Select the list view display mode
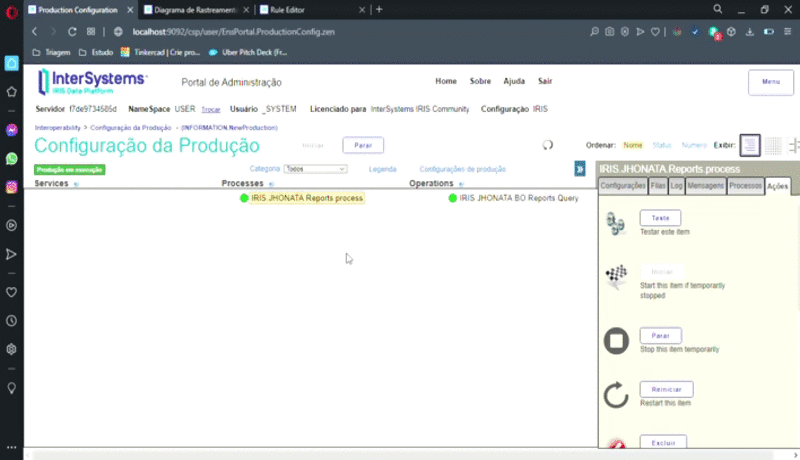This screenshot has height=460, width=800. click(750, 145)
